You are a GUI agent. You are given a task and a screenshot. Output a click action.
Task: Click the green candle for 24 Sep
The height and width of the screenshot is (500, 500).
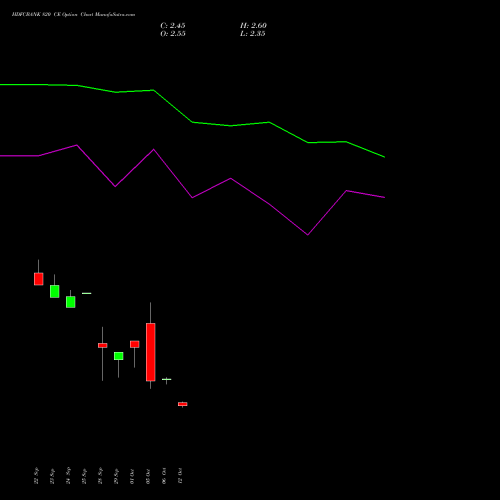tap(71, 302)
